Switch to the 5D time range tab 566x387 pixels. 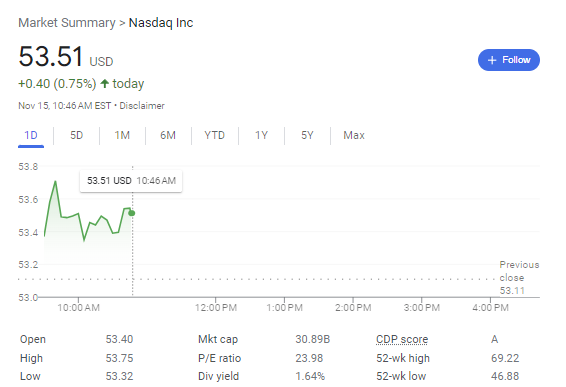[77, 135]
